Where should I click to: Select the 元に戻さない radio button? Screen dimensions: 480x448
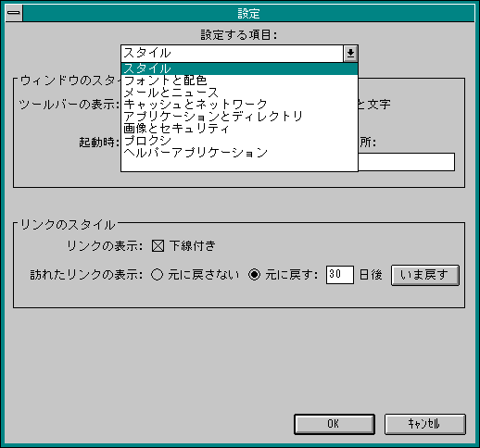click(157, 274)
